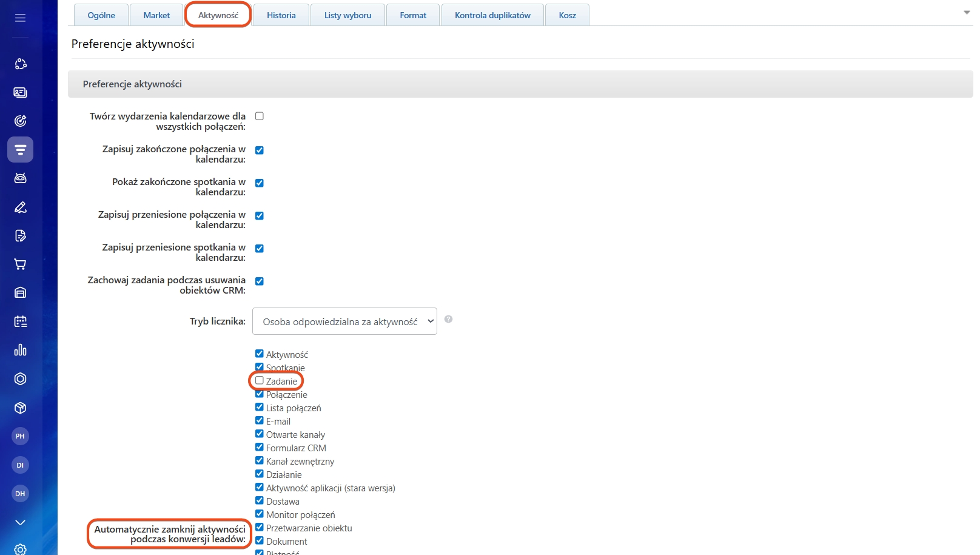This screenshot has width=980, height=555.
Task: Click the PH avatar in sidebar
Action: tap(20, 436)
